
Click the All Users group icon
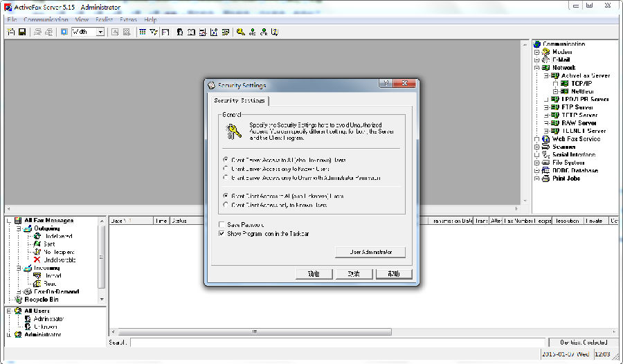click(18, 311)
